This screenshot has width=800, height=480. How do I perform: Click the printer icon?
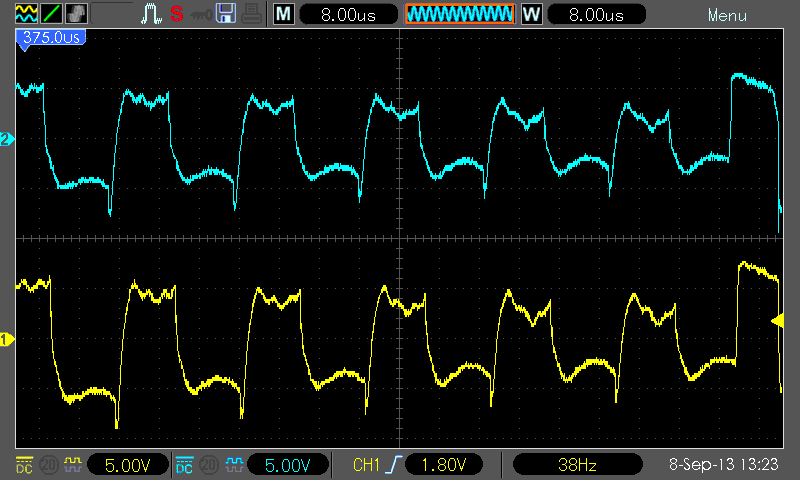point(252,14)
